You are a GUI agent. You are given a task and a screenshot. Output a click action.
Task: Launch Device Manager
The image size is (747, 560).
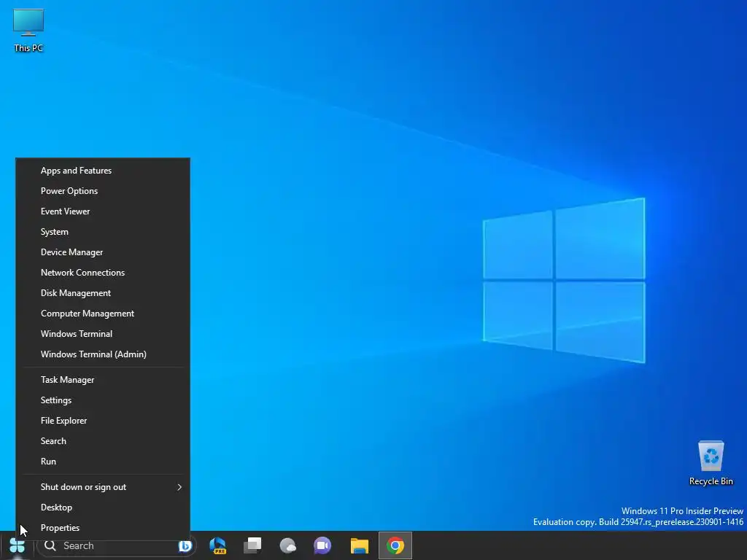pyautogui.click(x=103, y=252)
